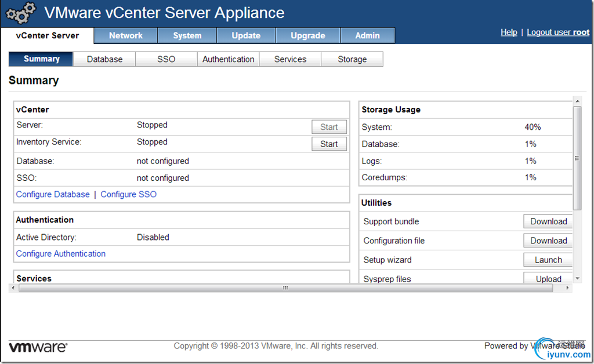
Task: Start the Inventory Service
Action: (x=329, y=144)
